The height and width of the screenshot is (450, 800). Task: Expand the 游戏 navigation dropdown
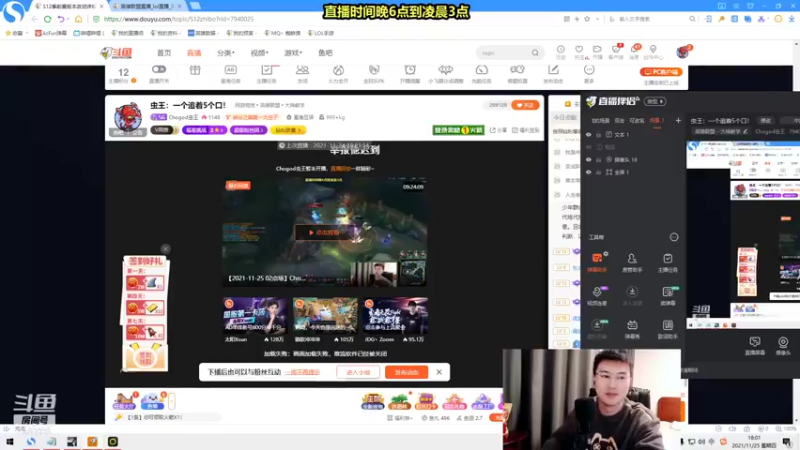[x=293, y=53]
